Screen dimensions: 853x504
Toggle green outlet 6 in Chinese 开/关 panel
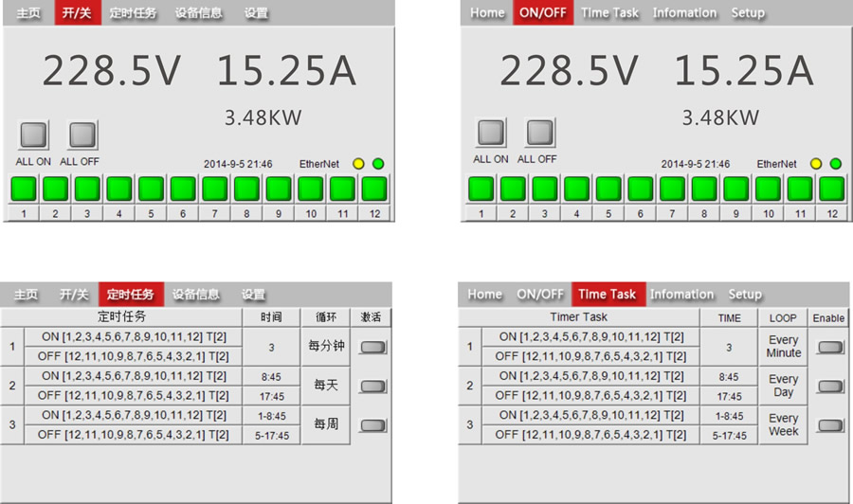point(183,189)
